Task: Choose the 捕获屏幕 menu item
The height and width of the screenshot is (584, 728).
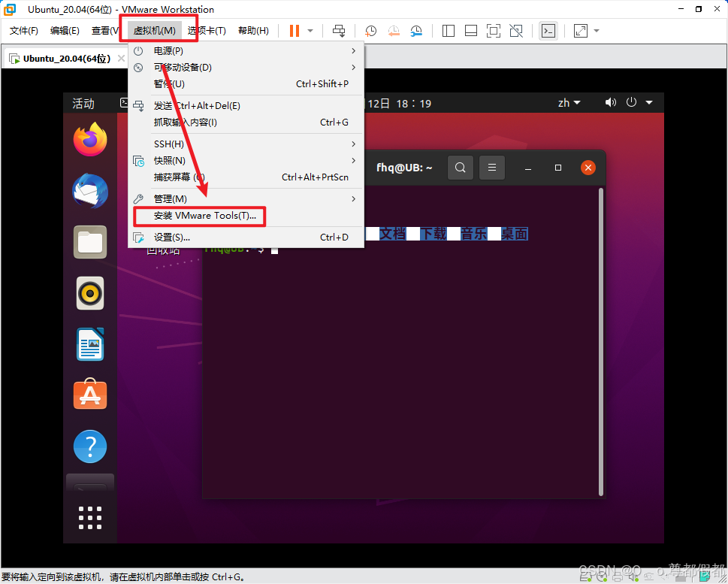Action: click(246, 177)
